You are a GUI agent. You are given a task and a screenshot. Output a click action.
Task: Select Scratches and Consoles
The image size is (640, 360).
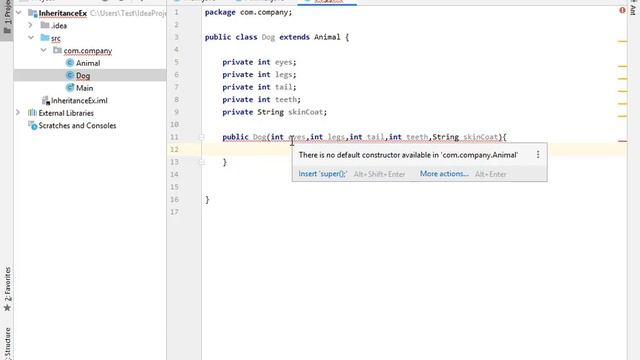[77, 125]
